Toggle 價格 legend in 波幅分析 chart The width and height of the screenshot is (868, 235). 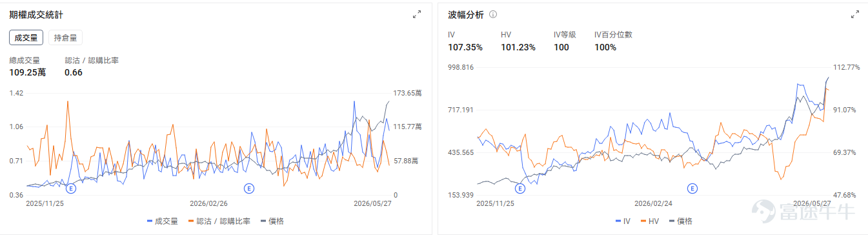coord(680,221)
